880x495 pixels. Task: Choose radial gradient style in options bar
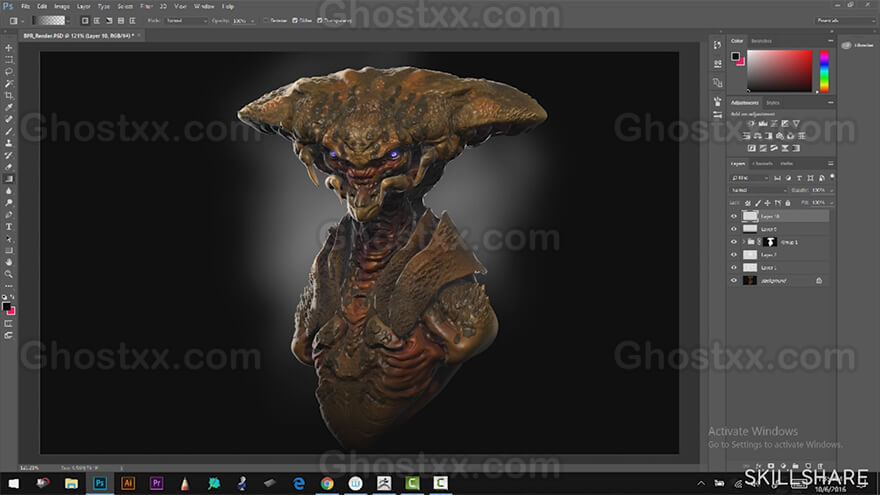(97, 21)
